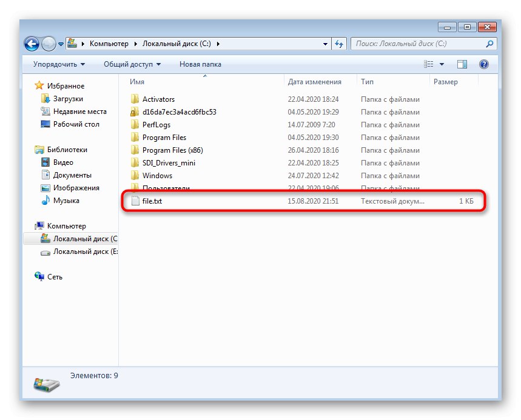Toggle the preview pane icon on toolbar
Image resolution: width=521 pixels, height=420 pixels.
coord(462,64)
